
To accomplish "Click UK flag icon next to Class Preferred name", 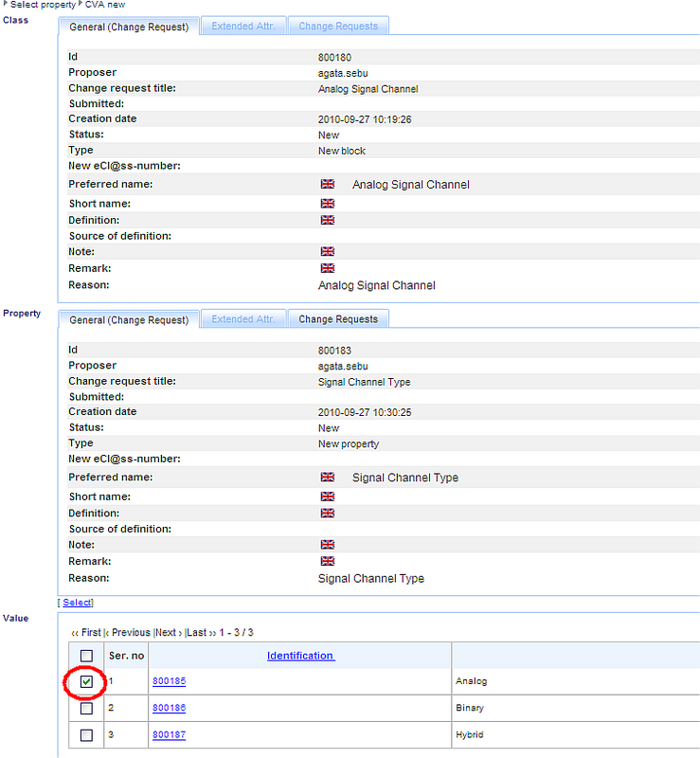I will point(328,184).
